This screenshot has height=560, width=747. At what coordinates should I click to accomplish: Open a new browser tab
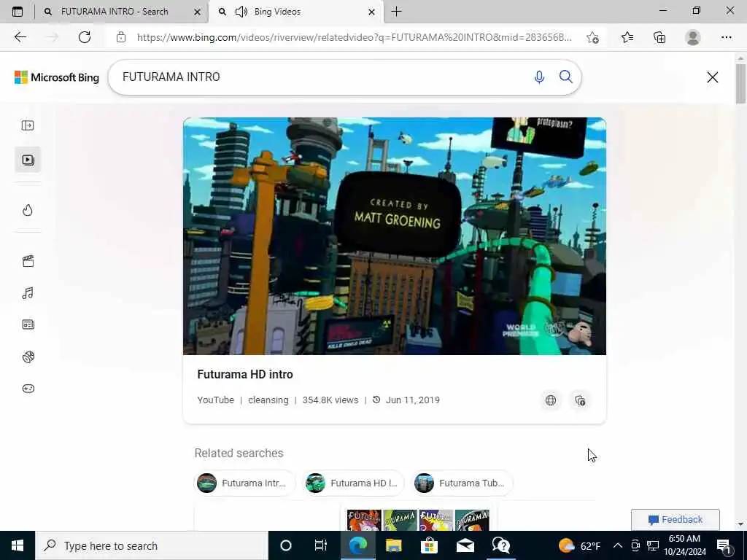pos(396,12)
